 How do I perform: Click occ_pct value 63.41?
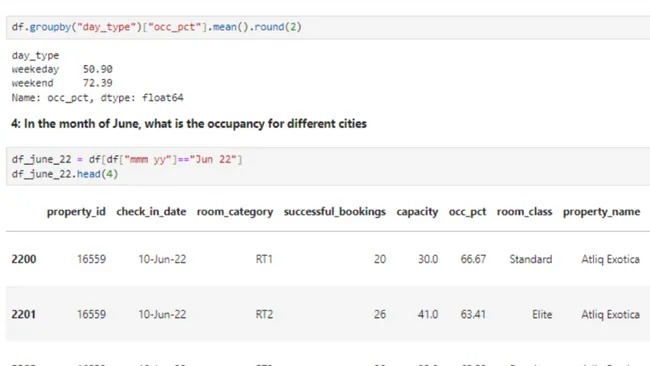tap(473, 315)
